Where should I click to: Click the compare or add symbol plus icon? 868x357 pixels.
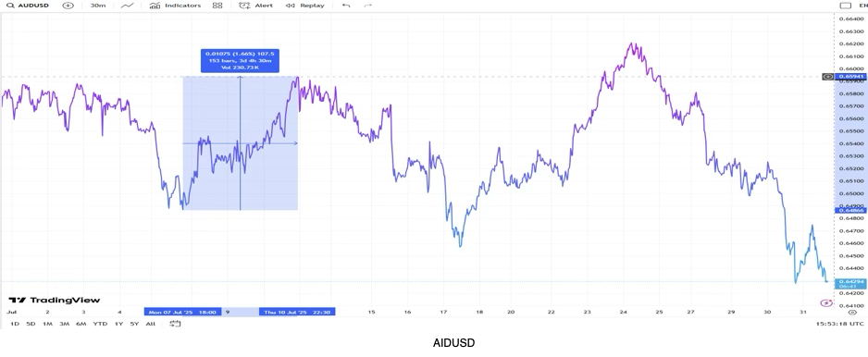click(68, 6)
